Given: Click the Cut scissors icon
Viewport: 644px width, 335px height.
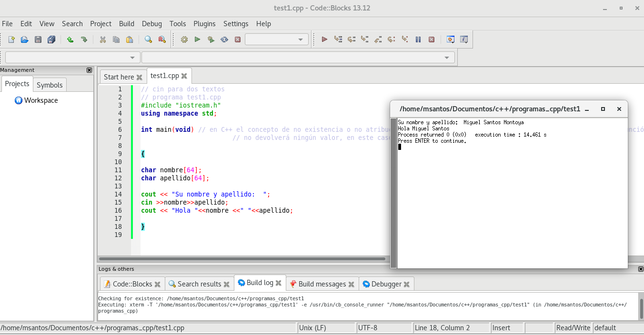Looking at the screenshot, I should click(x=102, y=39).
